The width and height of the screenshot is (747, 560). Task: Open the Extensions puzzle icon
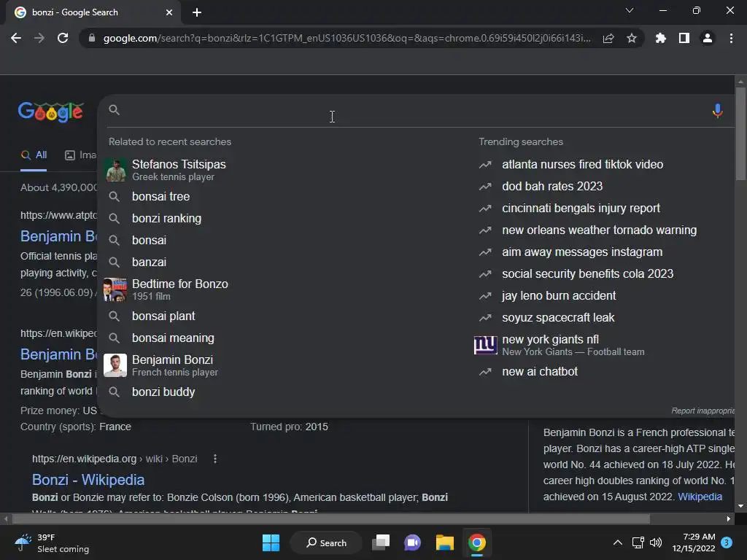click(660, 38)
